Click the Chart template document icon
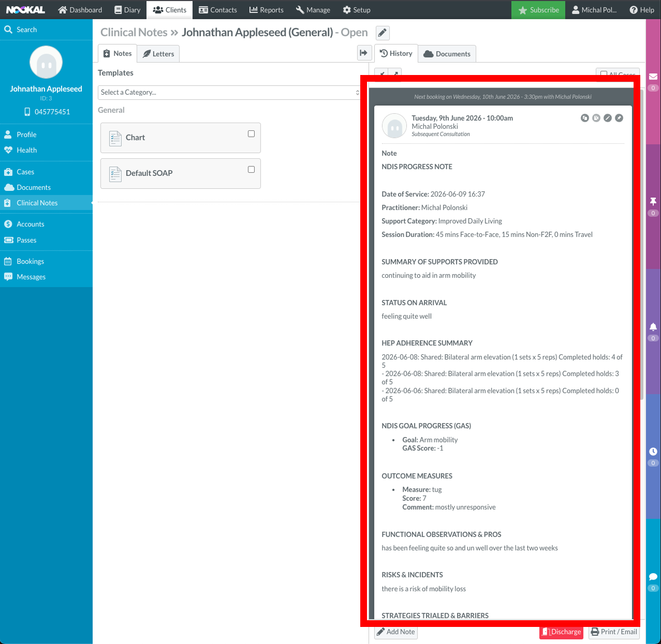661x644 pixels. [x=115, y=138]
